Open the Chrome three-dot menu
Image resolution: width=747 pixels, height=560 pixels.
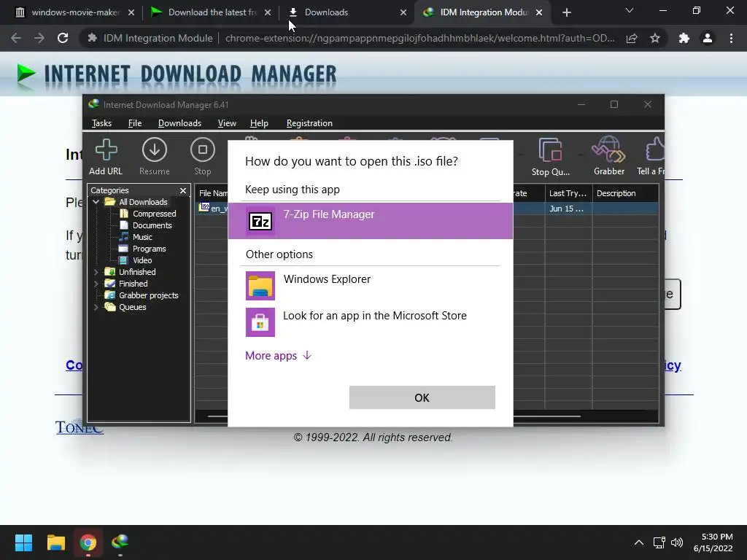(731, 38)
